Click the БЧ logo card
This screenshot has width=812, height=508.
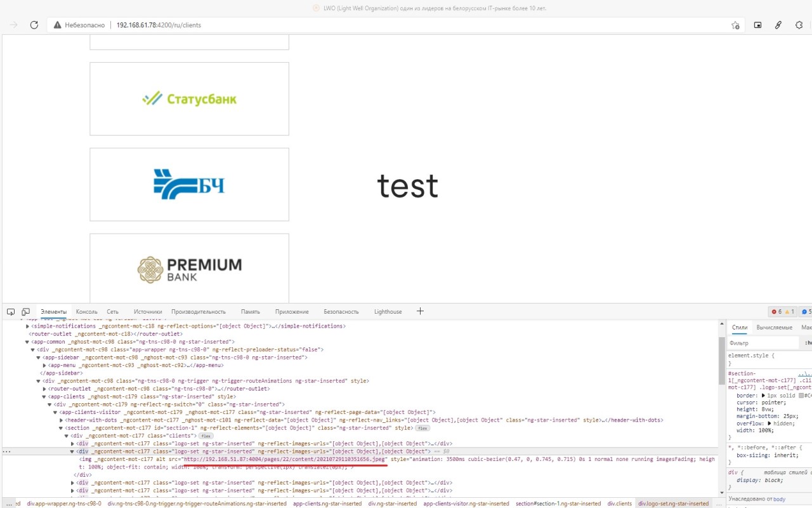click(x=189, y=185)
